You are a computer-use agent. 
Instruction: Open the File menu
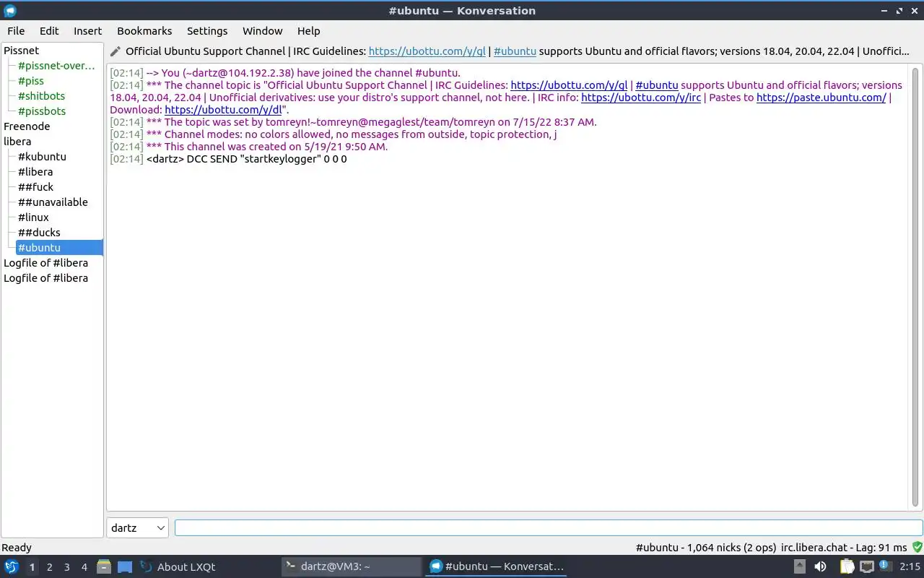point(16,31)
